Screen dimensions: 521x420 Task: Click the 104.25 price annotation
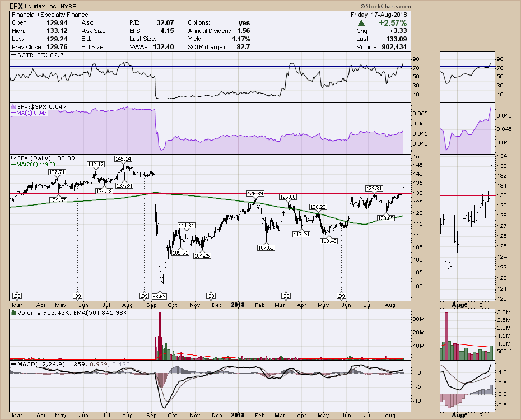coord(202,255)
